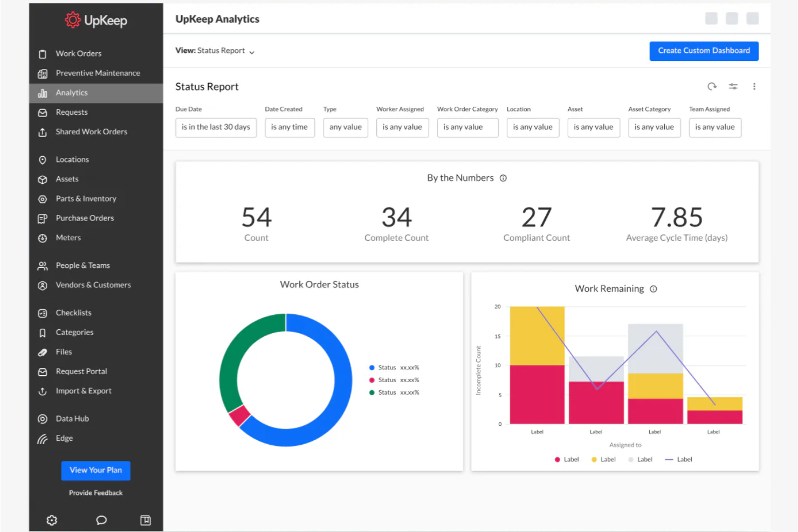Open the Asset filter dropdown
Image resolution: width=798 pixels, height=532 pixels.
pos(594,127)
